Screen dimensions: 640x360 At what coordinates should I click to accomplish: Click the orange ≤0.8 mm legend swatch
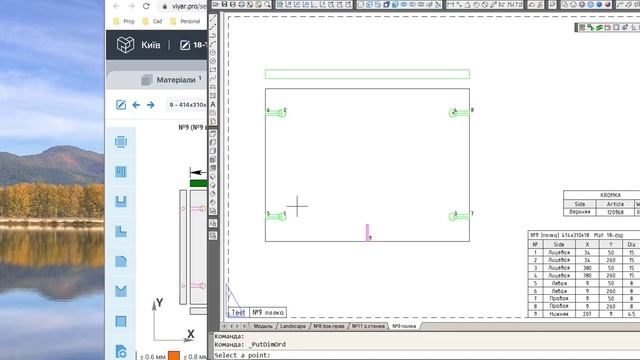(x=174, y=356)
